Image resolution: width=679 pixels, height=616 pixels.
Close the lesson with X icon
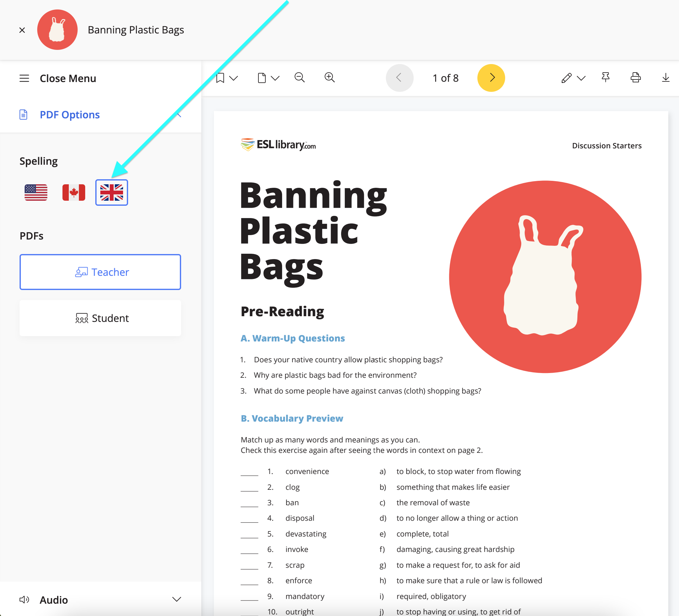(x=22, y=30)
